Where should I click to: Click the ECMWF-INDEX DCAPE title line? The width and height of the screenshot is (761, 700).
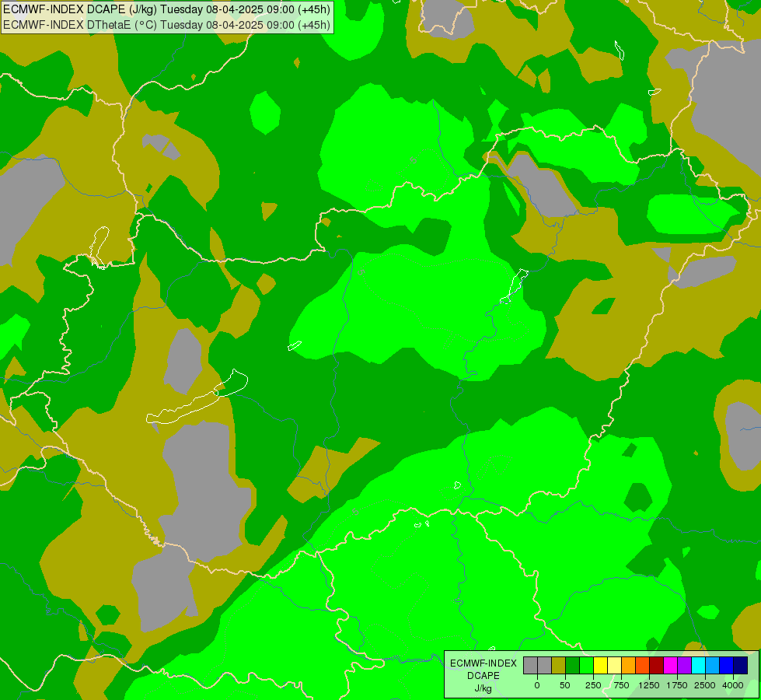point(167,9)
